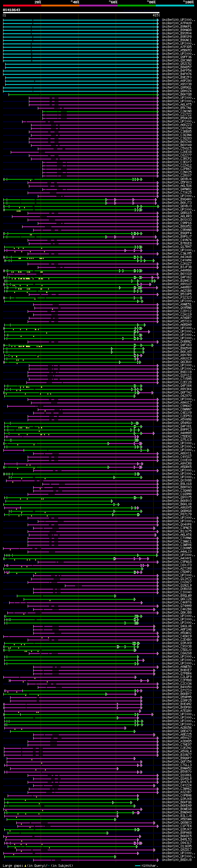This screenshot has height=868, width=197.
Task: Click hit UniRef100_A7P3D5
Action: [x=177, y=47]
